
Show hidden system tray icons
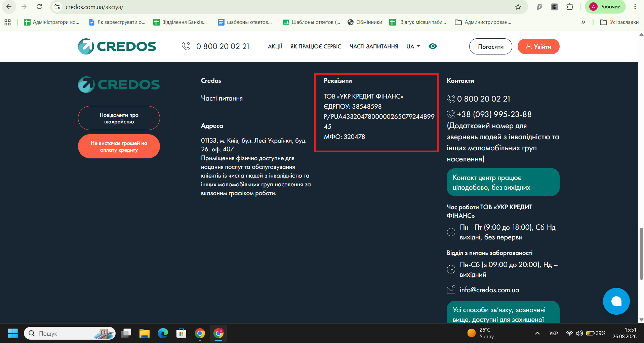coord(537,333)
